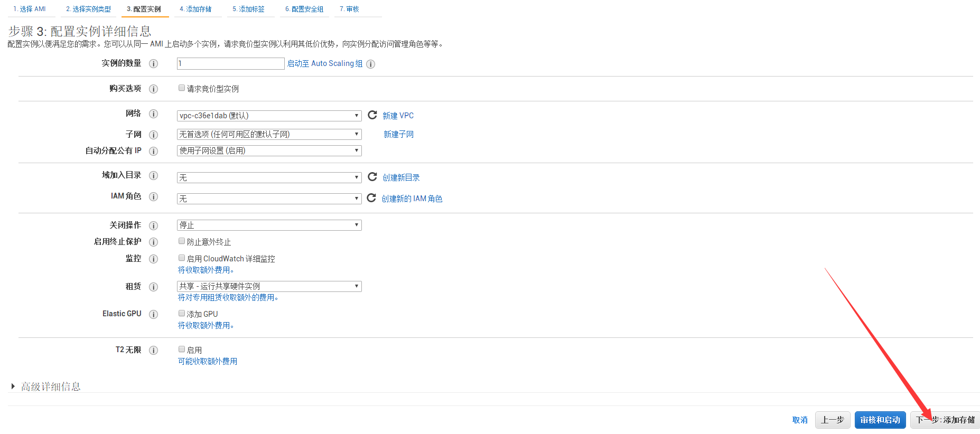Enable CloudWatch 详细监控 checkbox
The height and width of the screenshot is (434, 980).
(182, 258)
